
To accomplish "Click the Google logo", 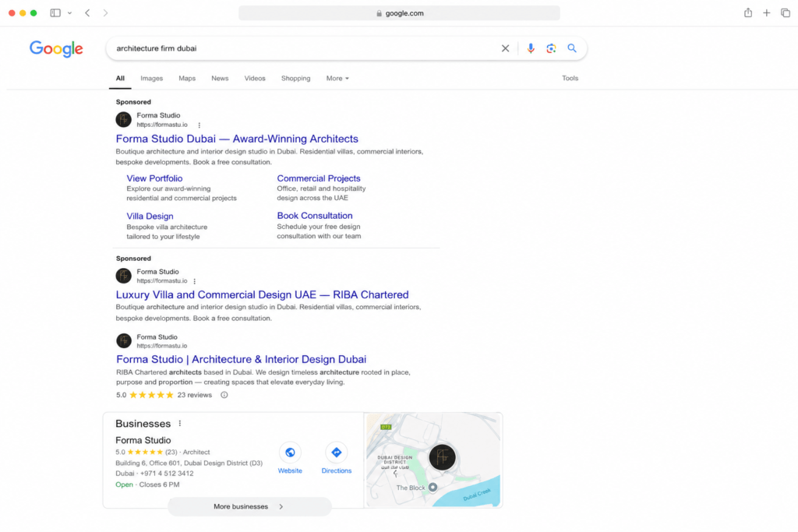I will 56,49.
